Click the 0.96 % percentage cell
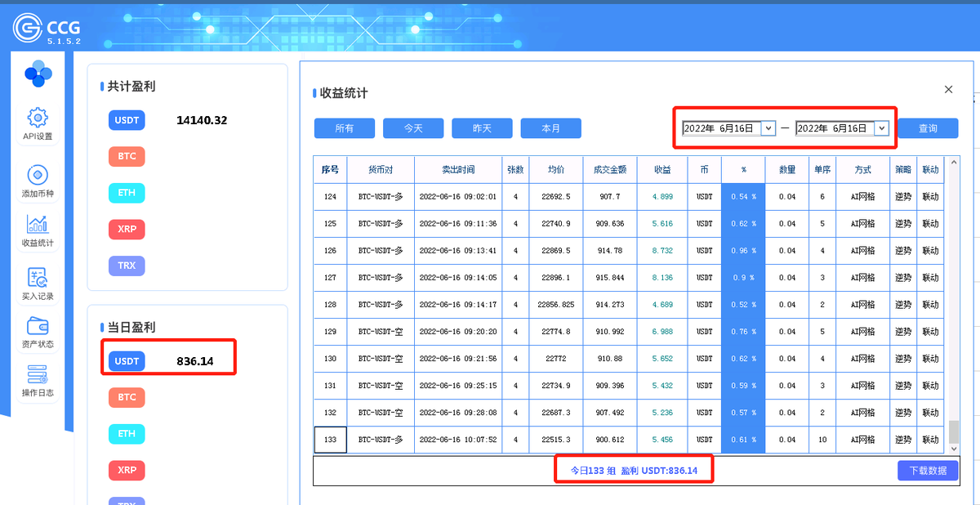 click(743, 251)
